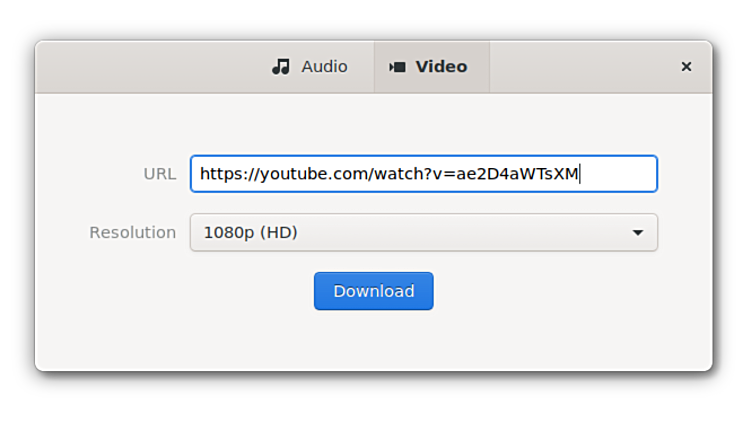Image resolution: width=752 pixels, height=423 pixels.
Task: Open the Resolution combo box
Action: coord(423,233)
